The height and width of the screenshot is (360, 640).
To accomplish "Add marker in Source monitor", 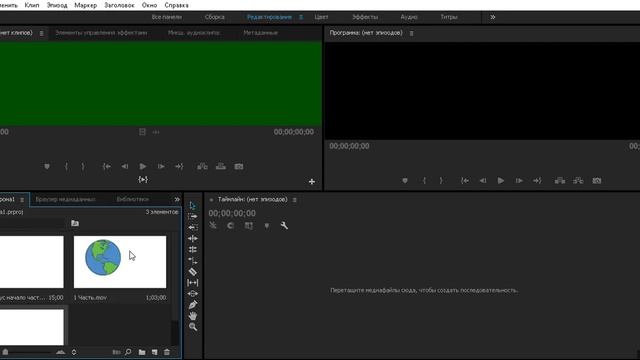I will pyautogui.click(x=47, y=167).
